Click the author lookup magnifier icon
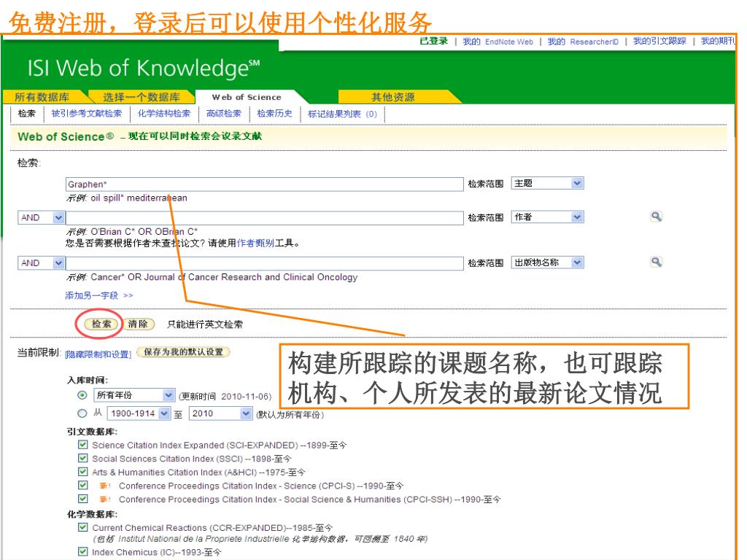Image resolution: width=747 pixels, height=560 pixels. coord(656,217)
